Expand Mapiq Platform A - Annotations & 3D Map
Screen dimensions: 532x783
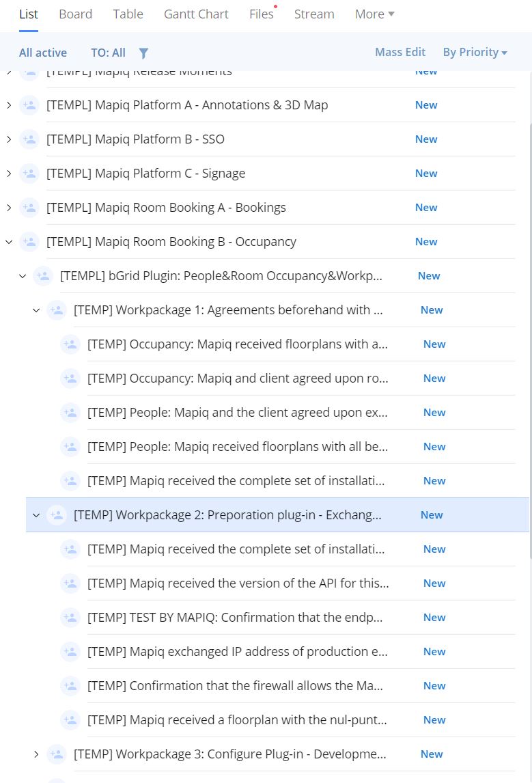point(9,105)
